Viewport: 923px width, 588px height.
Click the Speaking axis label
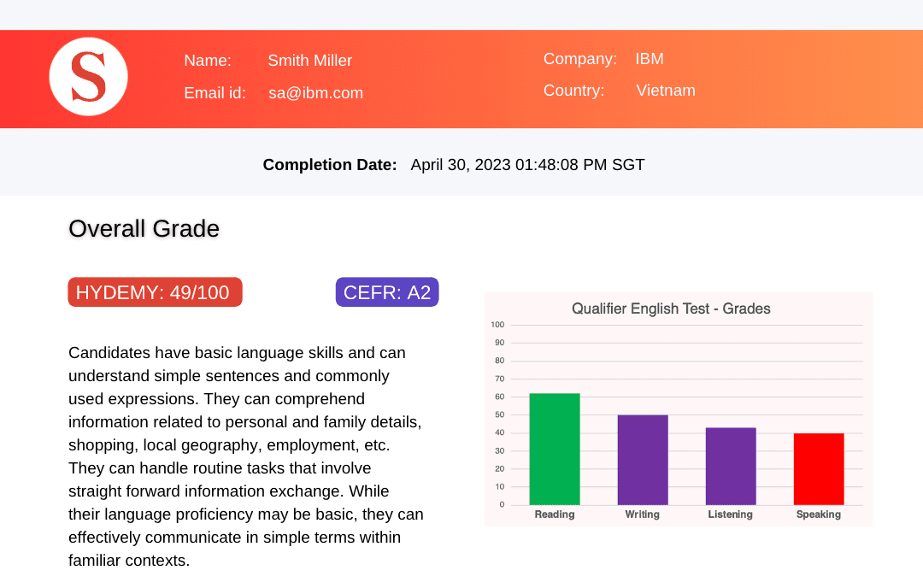click(x=819, y=514)
